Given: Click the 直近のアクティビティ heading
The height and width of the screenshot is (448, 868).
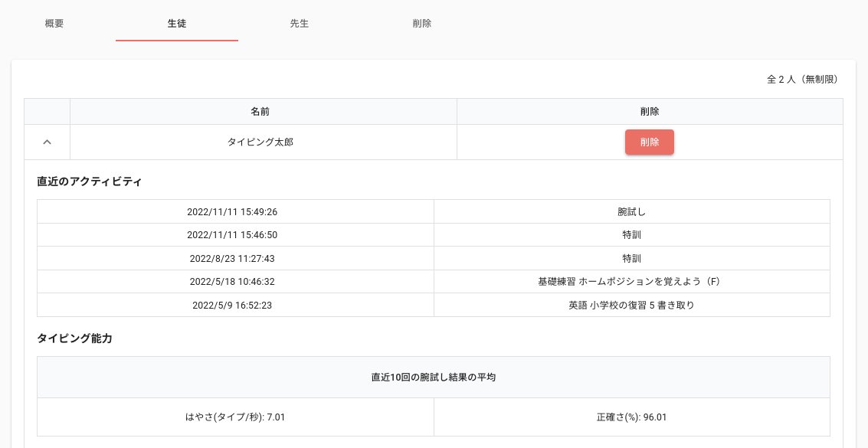Looking at the screenshot, I should (89, 181).
